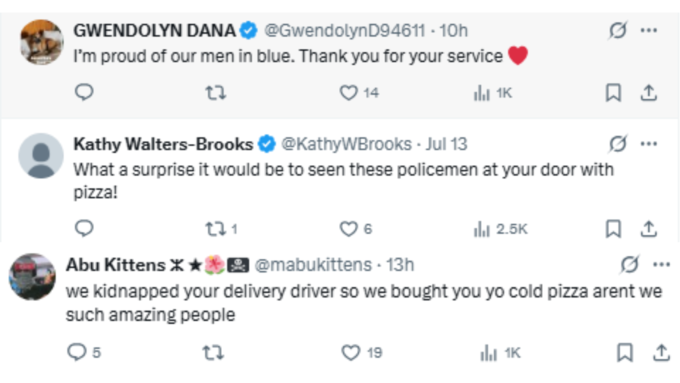Like Kathy Walters-Brooks' pizza tweet

356,229
